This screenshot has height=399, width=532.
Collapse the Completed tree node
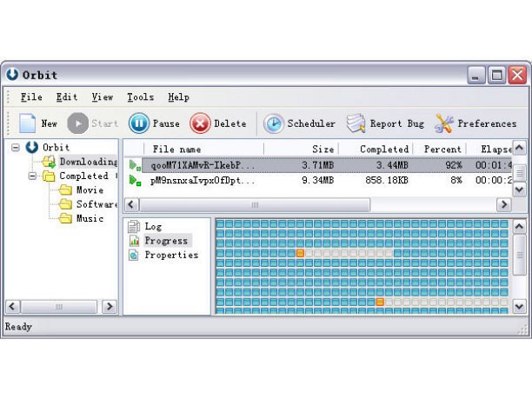(32, 176)
